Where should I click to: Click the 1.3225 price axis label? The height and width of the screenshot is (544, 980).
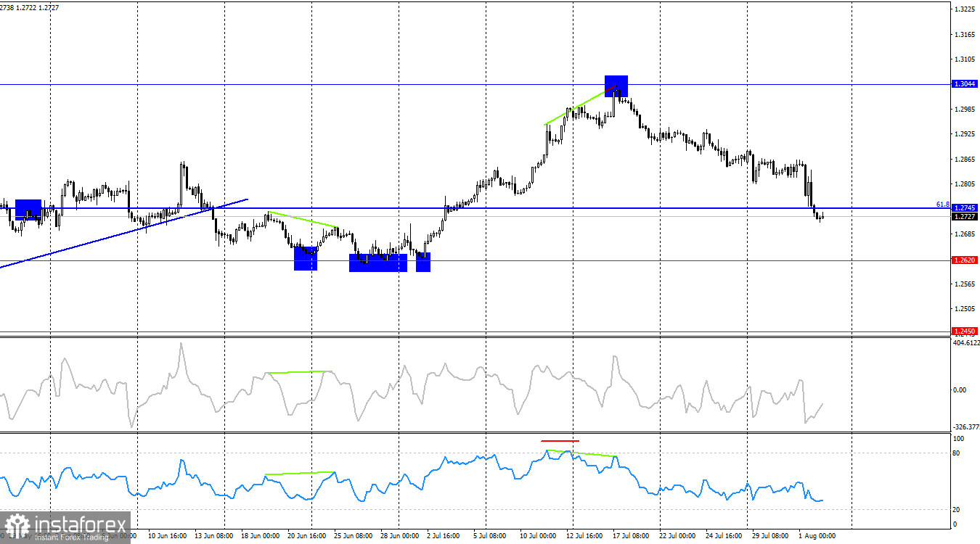[965, 10]
